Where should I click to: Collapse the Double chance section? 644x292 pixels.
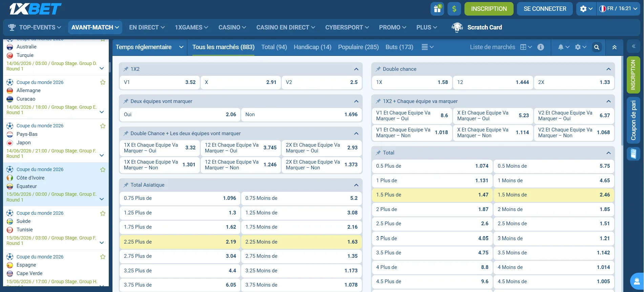(x=608, y=69)
